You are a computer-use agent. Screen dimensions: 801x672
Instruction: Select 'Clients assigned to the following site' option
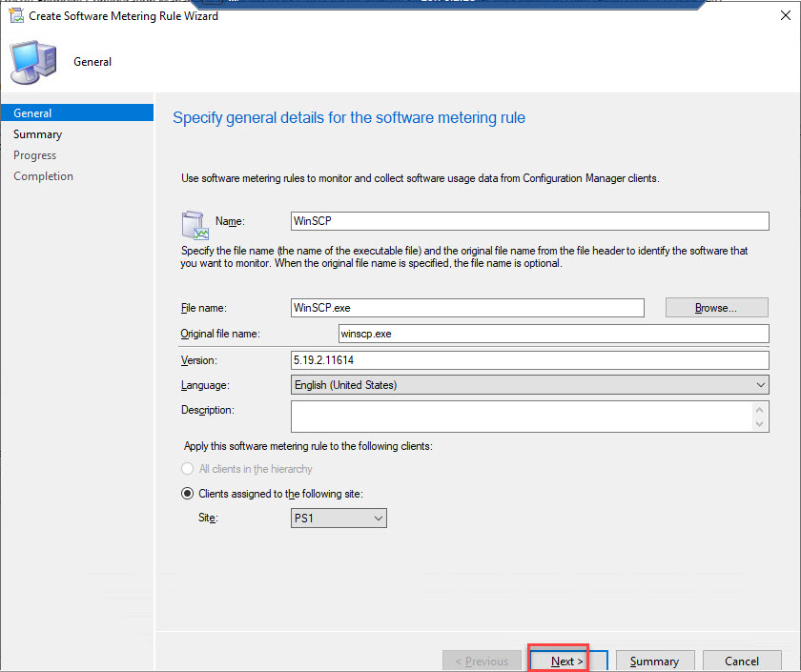(187, 494)
